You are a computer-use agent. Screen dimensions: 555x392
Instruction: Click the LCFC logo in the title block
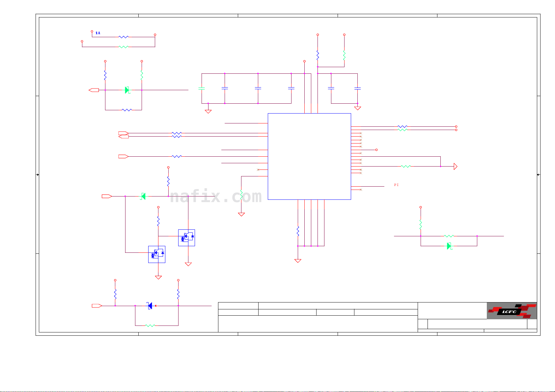[x=512, y=311]
